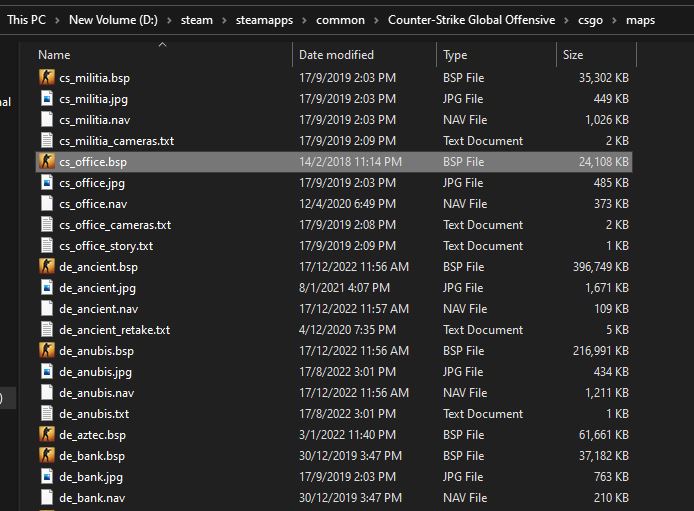Image resolution: width=694 pixels, height=511 pixels.
Task: Click size value 35,302 KB
Action: pyautogui.click(x=604, y=78)
